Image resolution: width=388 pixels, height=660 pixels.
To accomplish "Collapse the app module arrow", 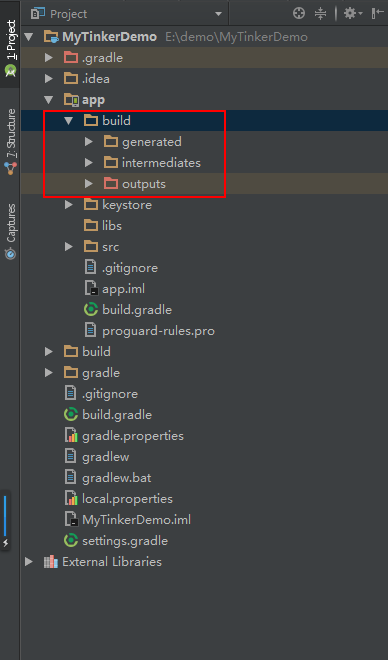I will point(49,100).
